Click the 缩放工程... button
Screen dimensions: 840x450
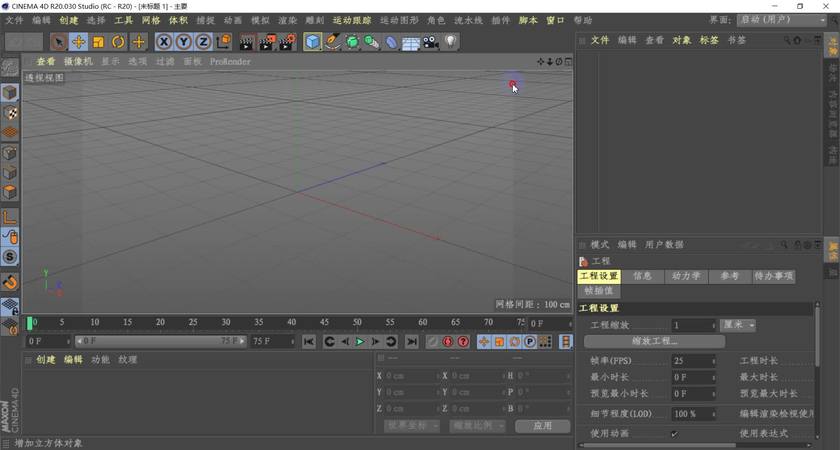pyautogui.click(x=654, y=341)
